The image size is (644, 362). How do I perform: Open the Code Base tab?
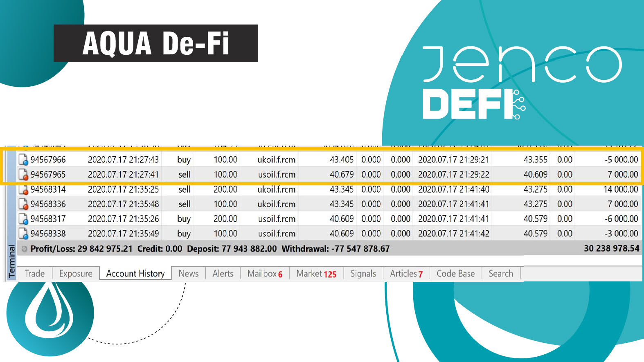tap(456, 274)
